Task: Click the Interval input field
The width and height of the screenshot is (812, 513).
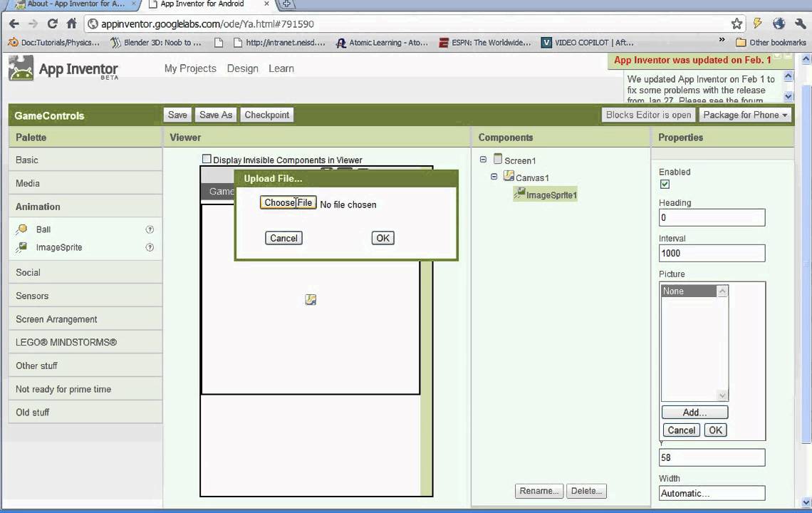Action: click(x=712, y=254)
